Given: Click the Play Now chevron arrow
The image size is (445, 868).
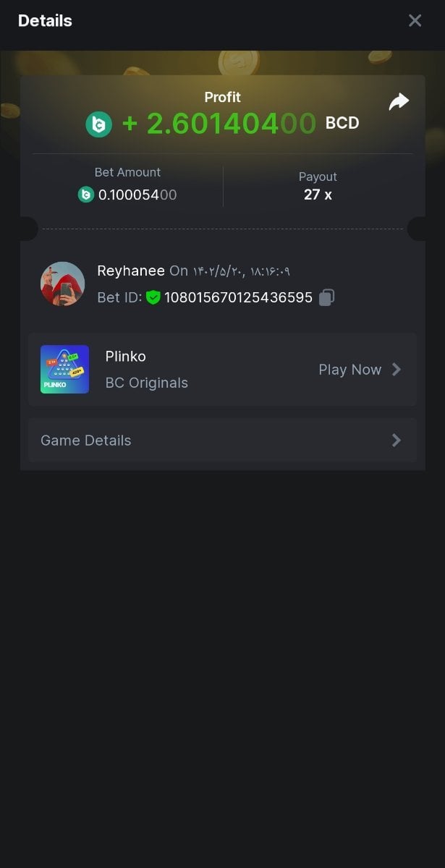Looking at the screenshot, I should (396, 370).
